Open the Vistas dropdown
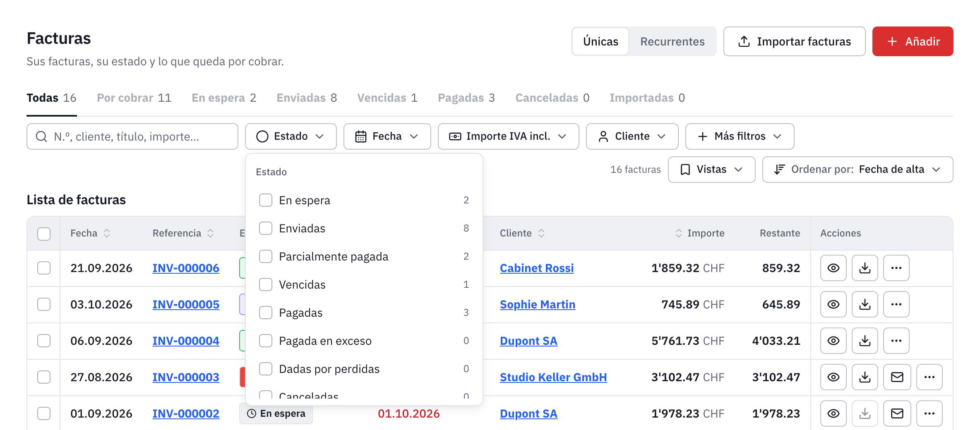 [x=711, y=170]
